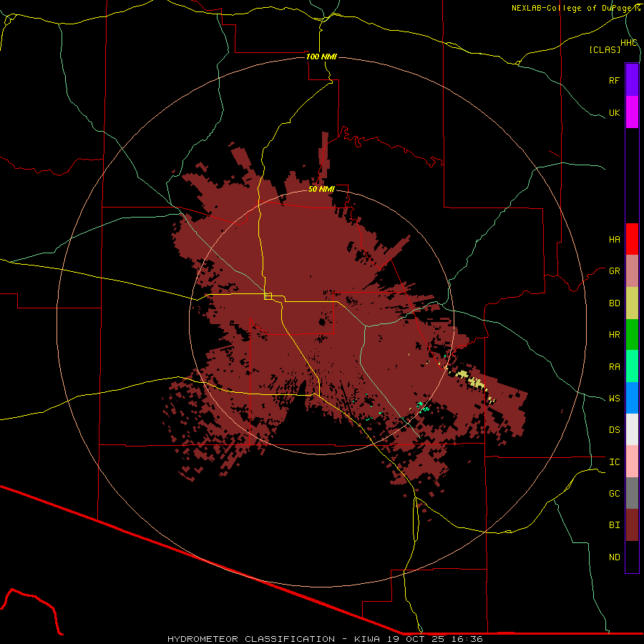This screenshot has height=644, width=644.
Task: Click the GR legend label
Action: (614, 271)
